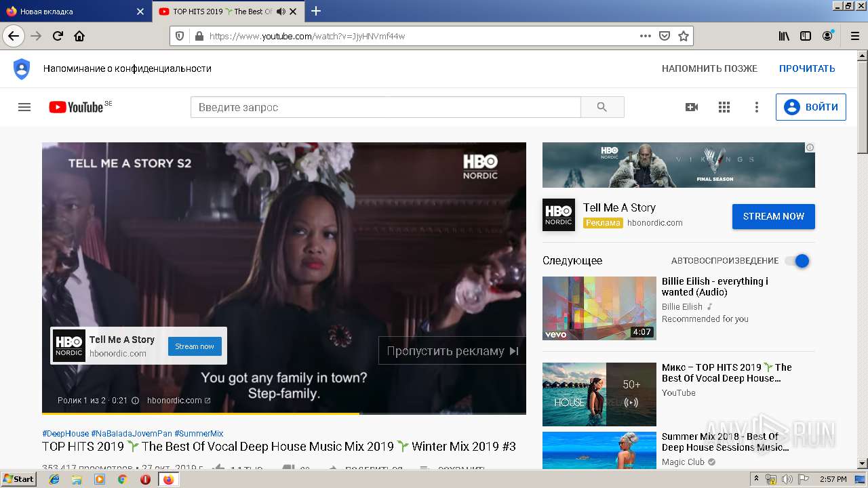The image size is (868, 488).
Task: Click the page vertical scrollbar
Action: 863,260
